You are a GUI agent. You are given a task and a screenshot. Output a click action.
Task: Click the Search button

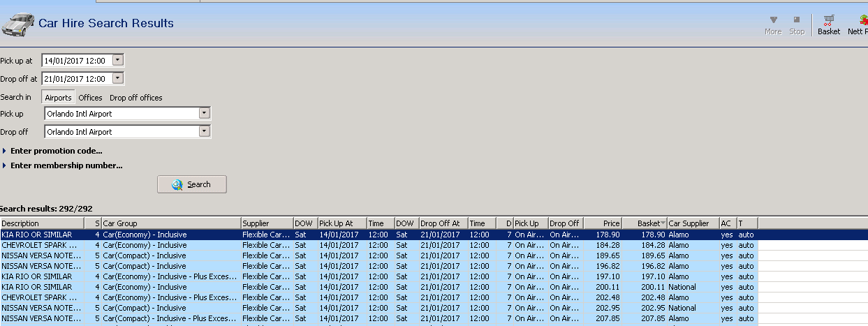pos(192,184)
